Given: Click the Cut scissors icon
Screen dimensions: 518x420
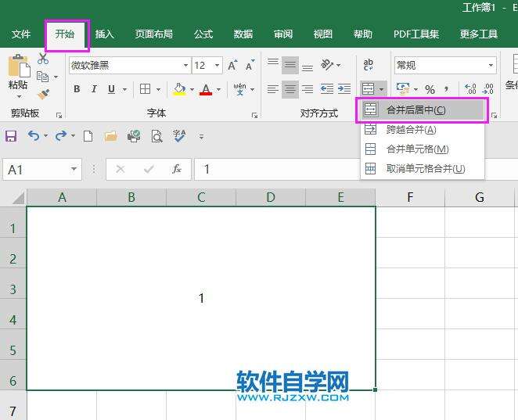Looking at the screenshot, I should [43, 59].
